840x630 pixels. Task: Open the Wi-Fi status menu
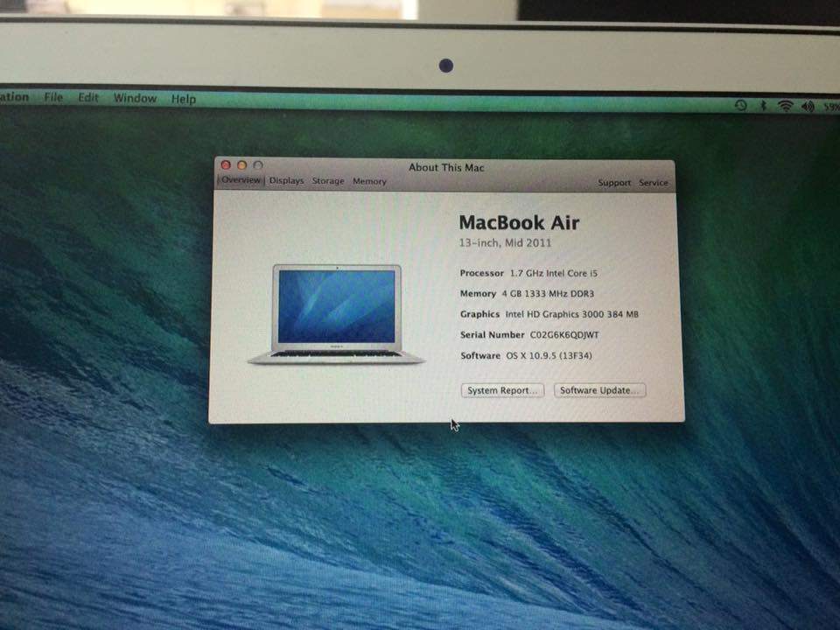pyautogui.click(x=786, y=106)
